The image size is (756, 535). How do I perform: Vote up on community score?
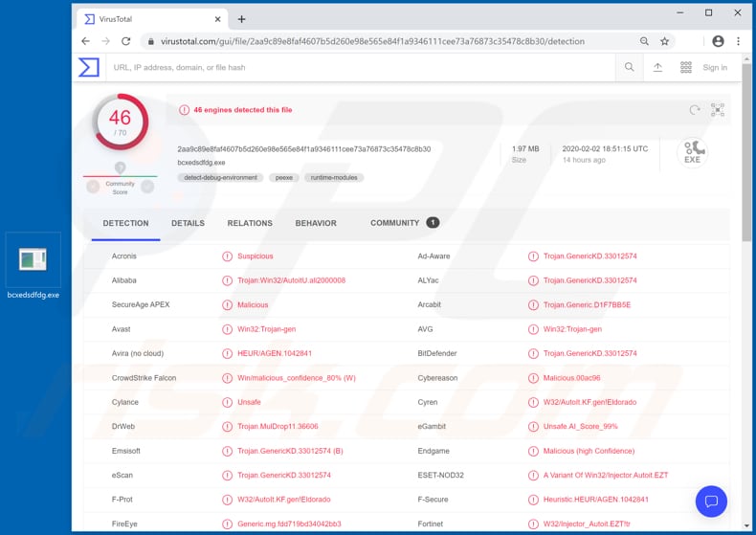(x=147, y=187)
